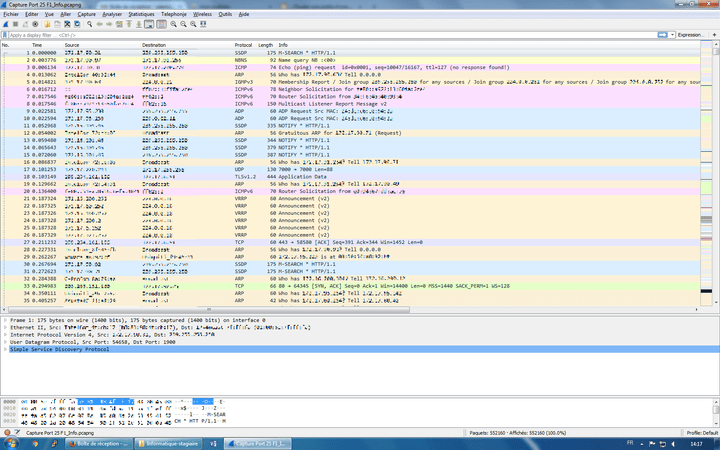Click the Expression... button
The height and width of the screenshot is (450, 720).
(691, 35)
